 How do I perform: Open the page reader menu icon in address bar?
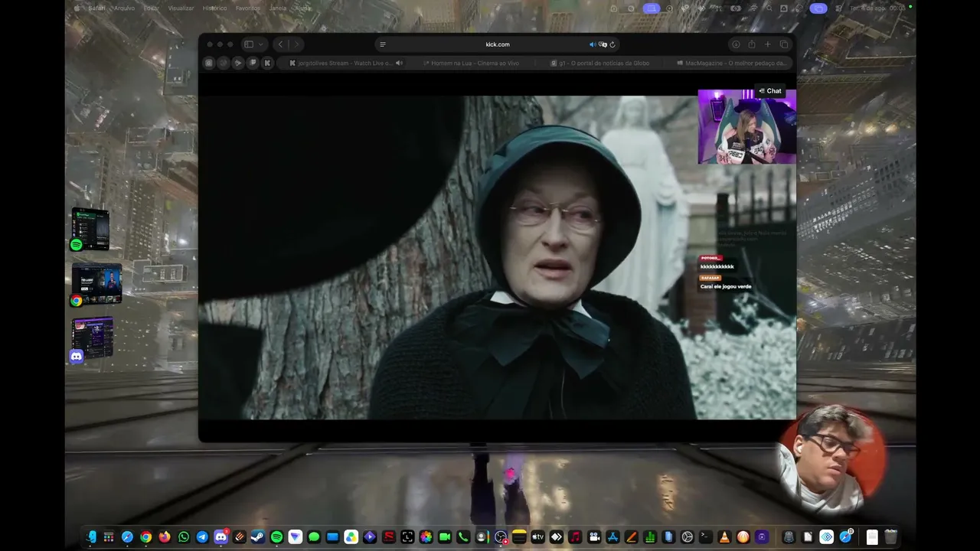coord(383,44)
